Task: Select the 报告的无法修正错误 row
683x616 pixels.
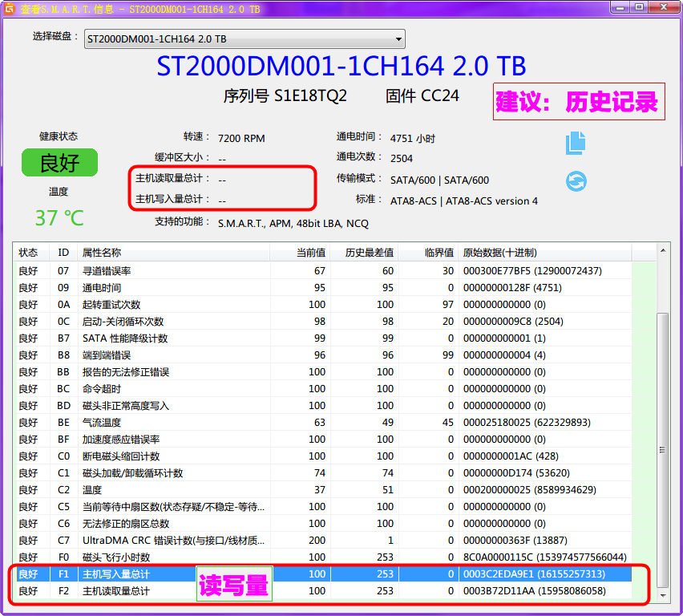Action: (x=322, y=372)
